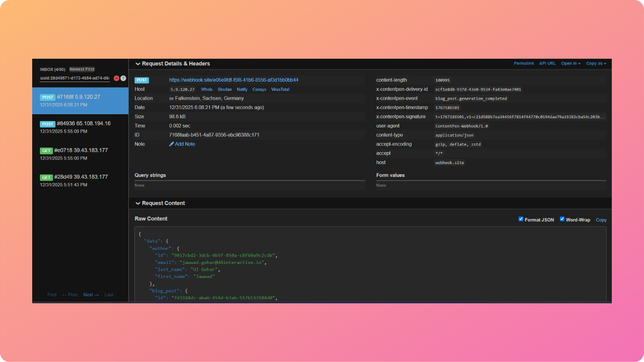View the API URL

click(x=547, y=63)
